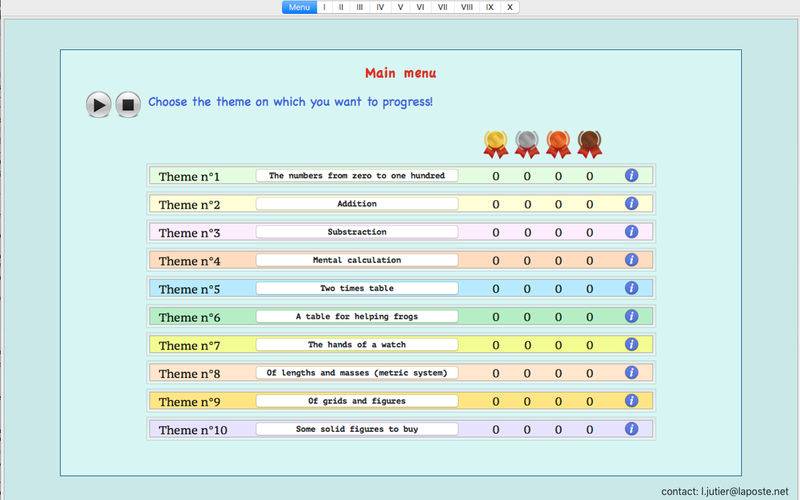Click 'Choose the theme' instruction text
Screen dimensions: 800x500
[290, 102]
